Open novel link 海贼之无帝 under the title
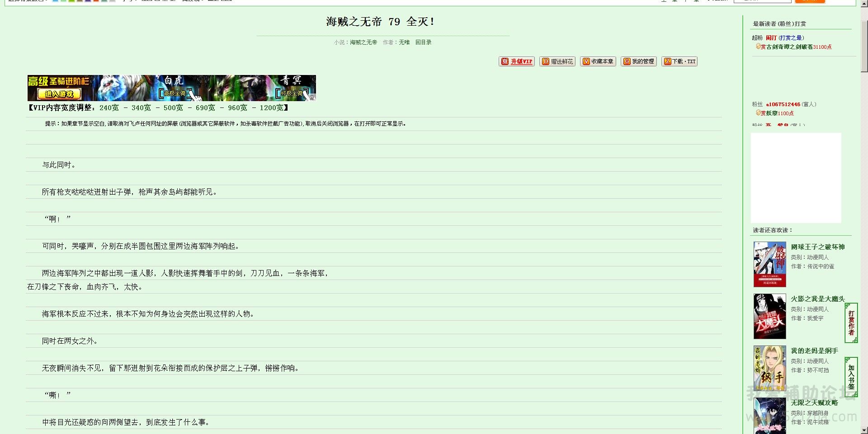This screenshot has width=868, height=434. click(363, 42)
